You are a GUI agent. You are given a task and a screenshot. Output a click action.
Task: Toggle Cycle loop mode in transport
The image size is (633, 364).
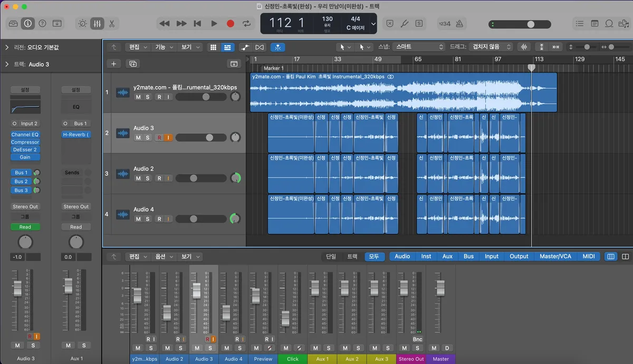point(246,23)
